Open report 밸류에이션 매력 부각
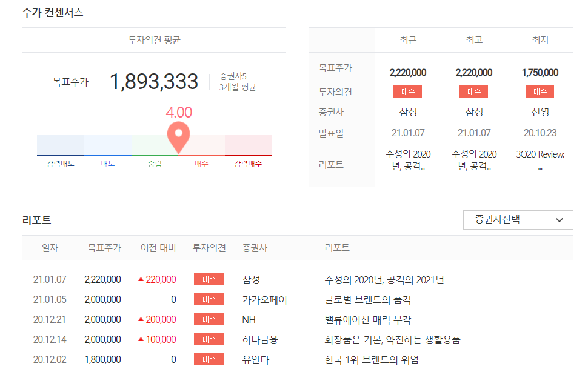588x378 pixels. 367,320
